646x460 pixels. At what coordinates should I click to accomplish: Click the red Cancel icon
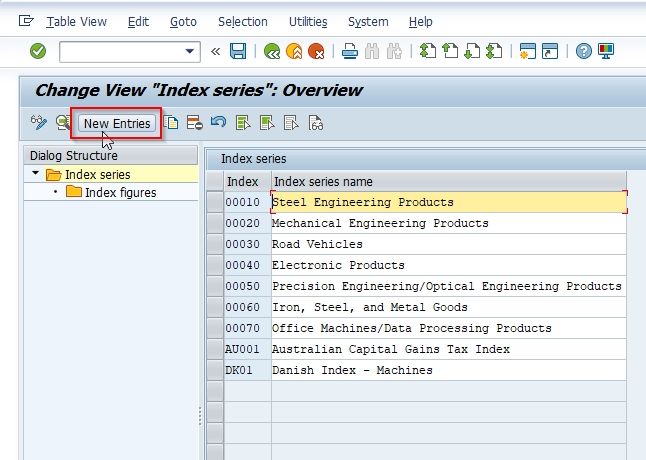[316, 51]
